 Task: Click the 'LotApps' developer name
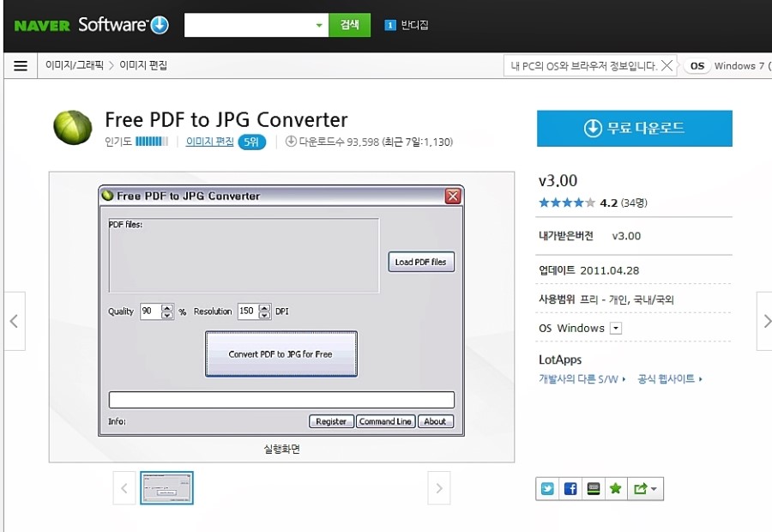point(560,360)
